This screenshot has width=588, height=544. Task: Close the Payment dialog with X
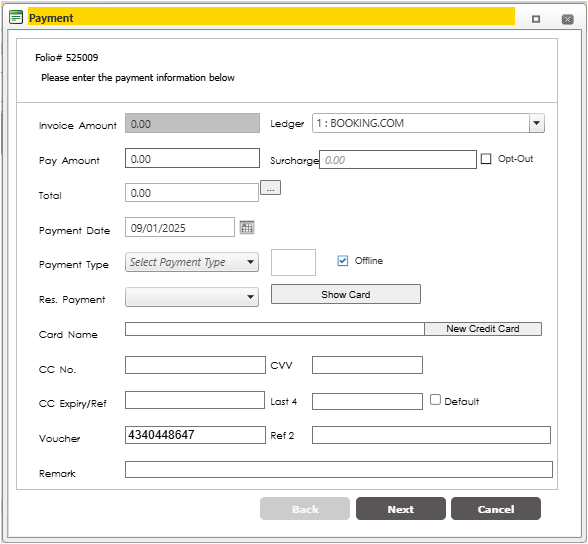coord(567,19)
